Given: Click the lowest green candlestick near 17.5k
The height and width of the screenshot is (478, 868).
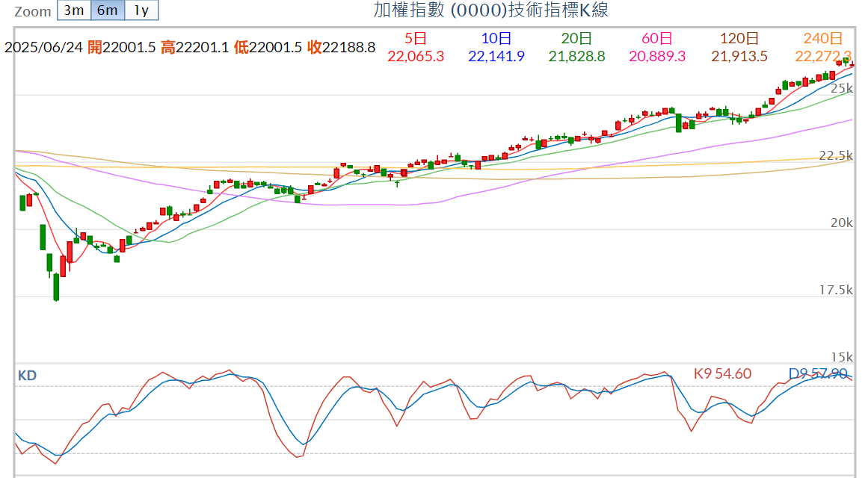Looking at the screenshot, I should [56, 287].
